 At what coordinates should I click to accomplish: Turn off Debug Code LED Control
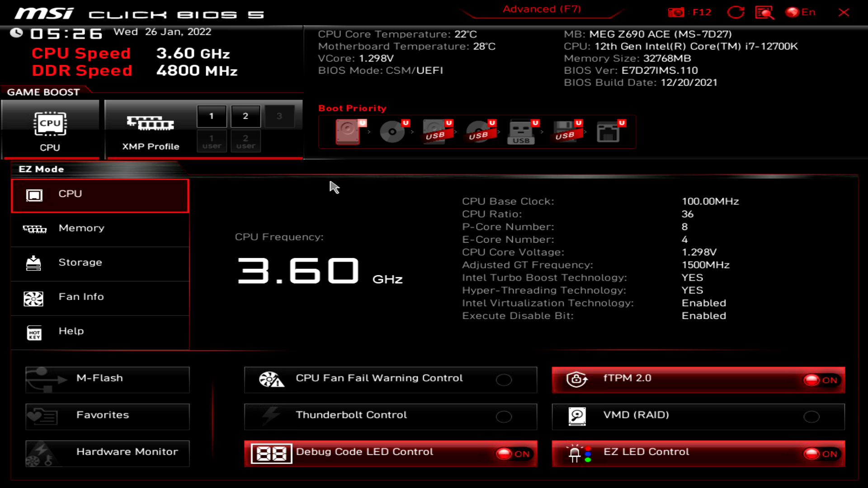click(513, 454)
